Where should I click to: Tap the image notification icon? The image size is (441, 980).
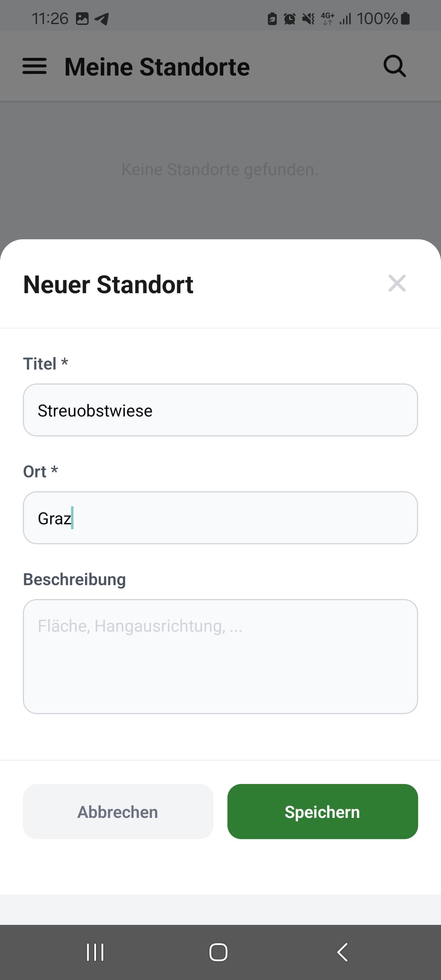[82, 19]
